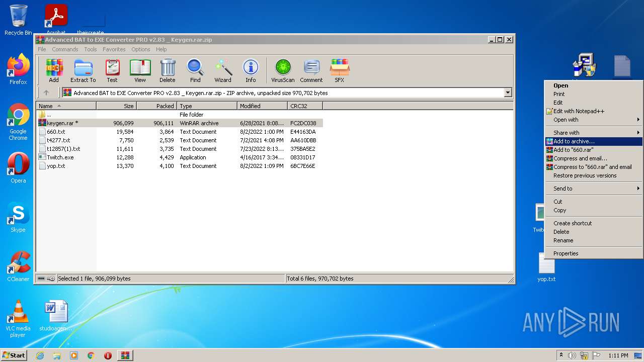
Task: Open the Tools menu
Action: tap(91, 49)
